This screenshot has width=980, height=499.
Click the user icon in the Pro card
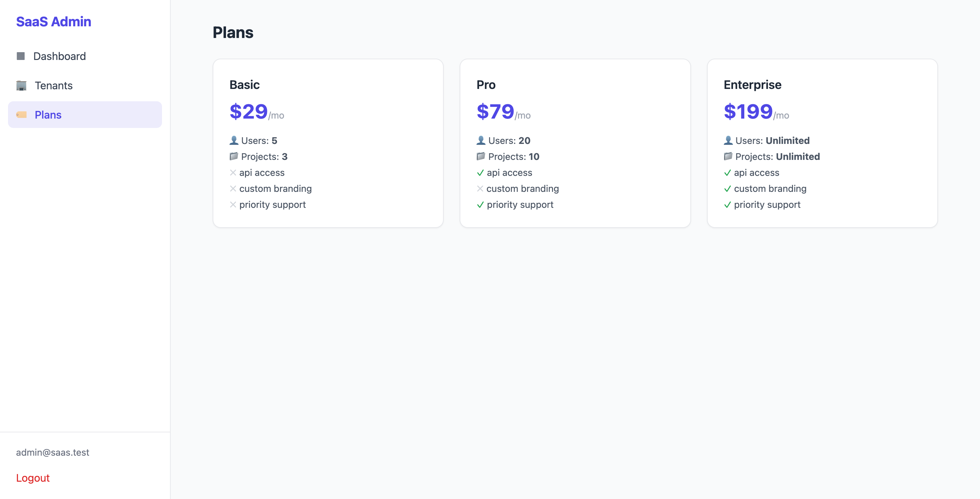[481, 141]
